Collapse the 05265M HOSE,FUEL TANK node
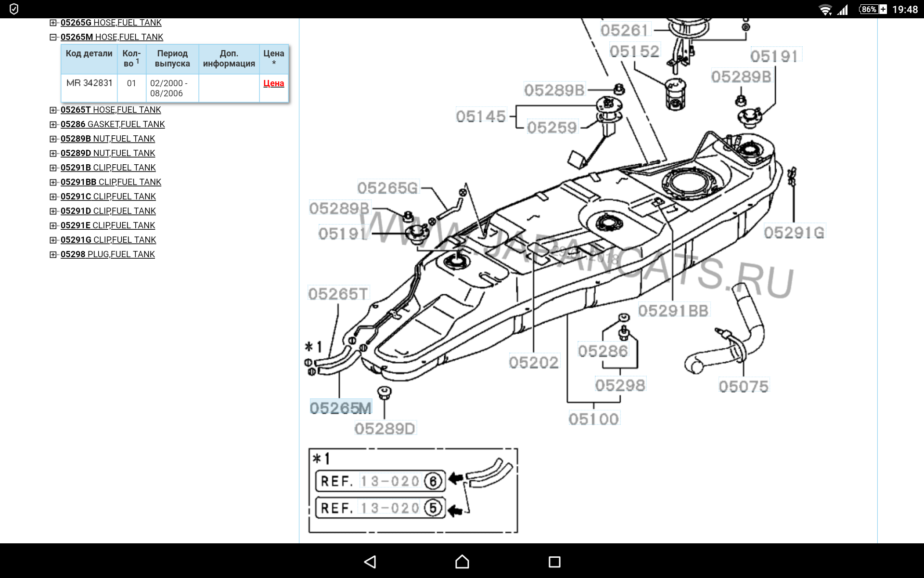924x578 pixels. [53, 37]
